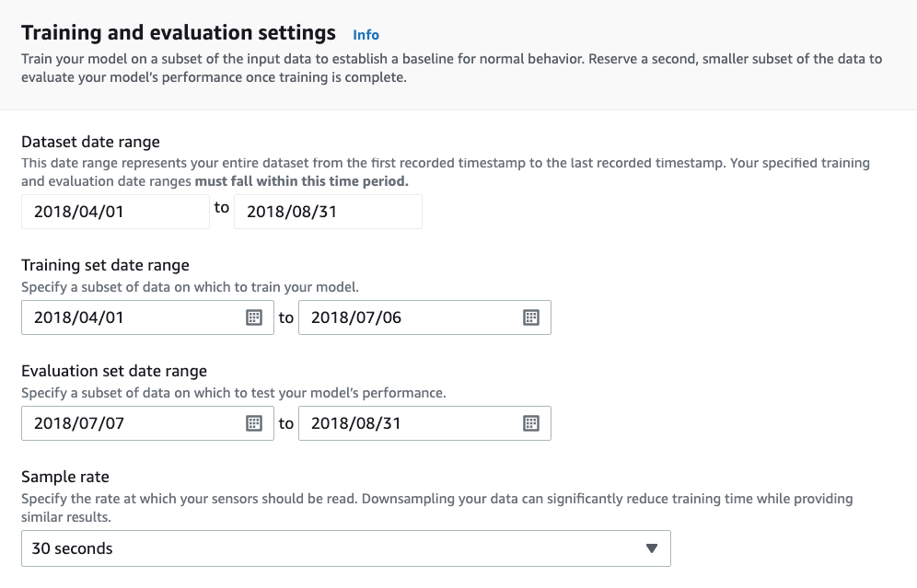Open calendar picker for training end date

coord(530,317)
